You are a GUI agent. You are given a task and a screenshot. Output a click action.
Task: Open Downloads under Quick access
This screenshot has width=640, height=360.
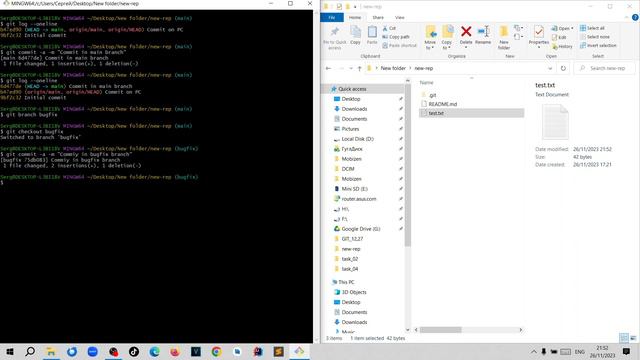click(354, 109)
